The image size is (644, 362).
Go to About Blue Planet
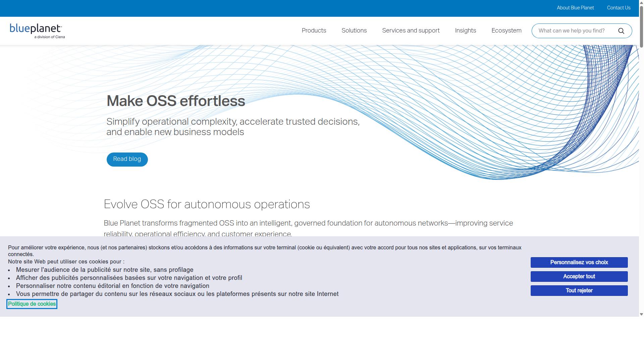[575, 8]
